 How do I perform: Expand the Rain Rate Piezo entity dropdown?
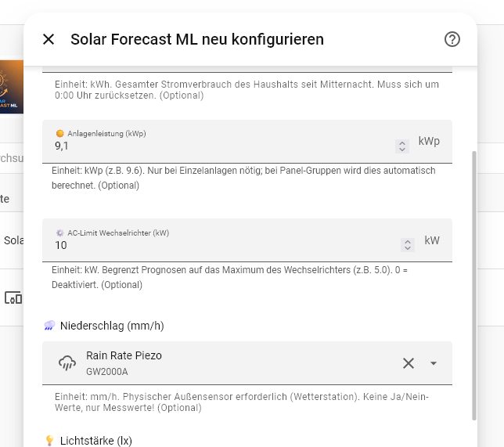tap(434, 363)
